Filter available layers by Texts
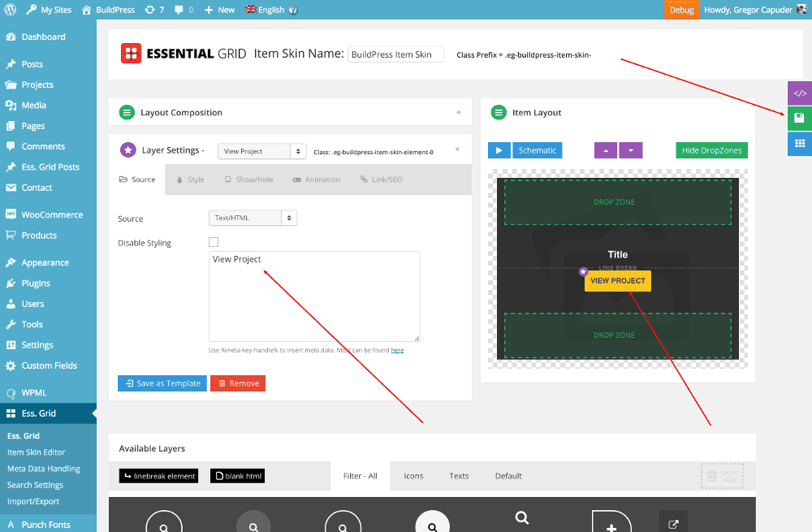Screen dimensions: 812x532 click(459, 476)
